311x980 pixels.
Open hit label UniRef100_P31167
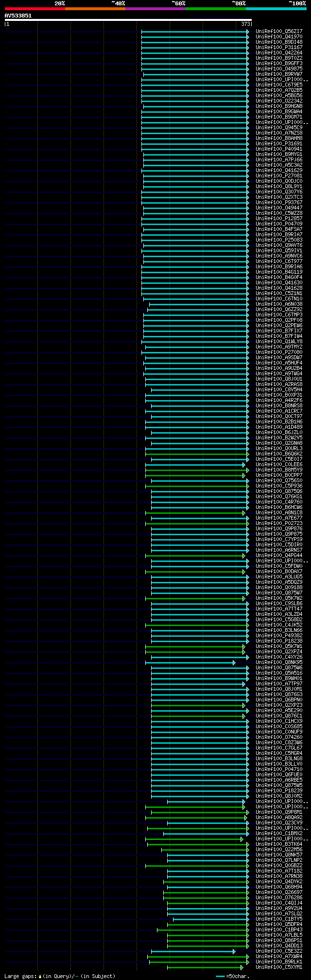click(279, 47)
